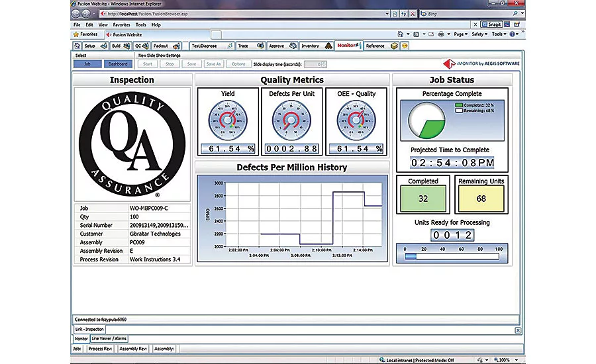596x364 pixels.
Task: Expand the Home button dropdown arrow
Action: pos(408,34)
